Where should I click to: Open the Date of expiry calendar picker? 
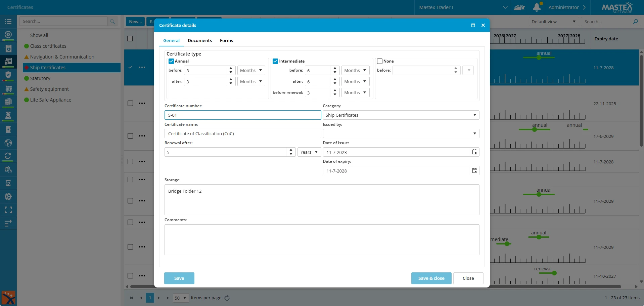(x=474, y=170)
